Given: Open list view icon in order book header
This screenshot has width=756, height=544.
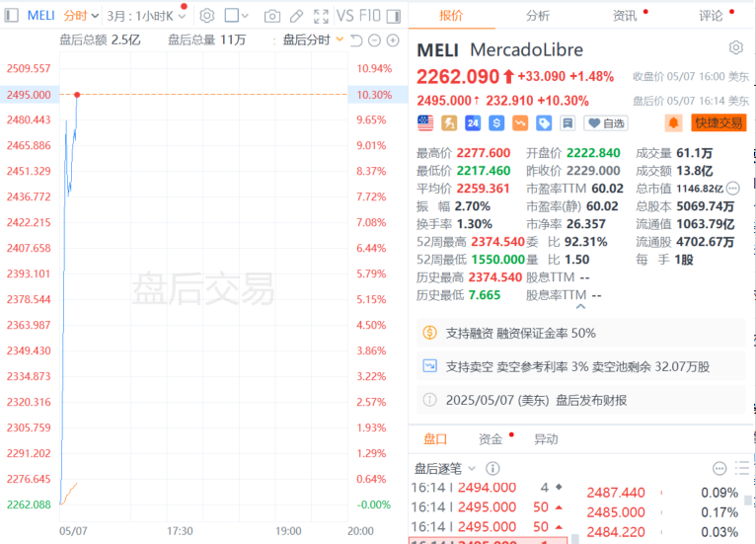Looking at the screenshot, I should pyautogui.click(x=741, y=468).
